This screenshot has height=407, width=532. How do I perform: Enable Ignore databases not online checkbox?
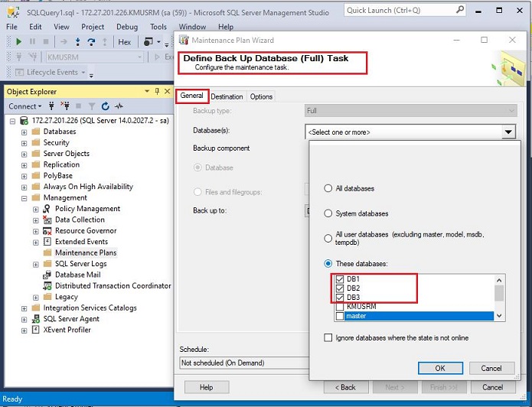click(328, 337)
